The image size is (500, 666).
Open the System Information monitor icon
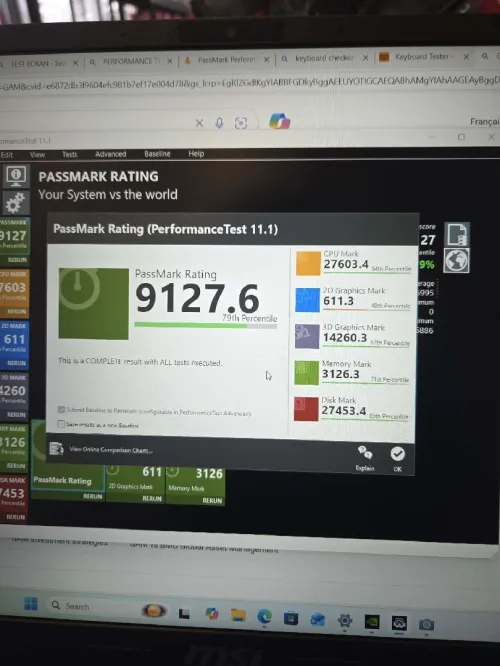(16, 176)
